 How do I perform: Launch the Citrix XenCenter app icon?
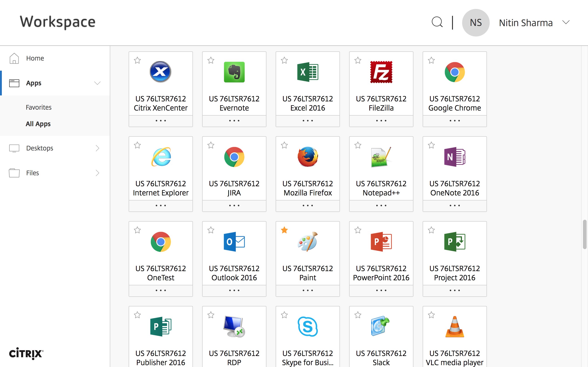[160, 72]
